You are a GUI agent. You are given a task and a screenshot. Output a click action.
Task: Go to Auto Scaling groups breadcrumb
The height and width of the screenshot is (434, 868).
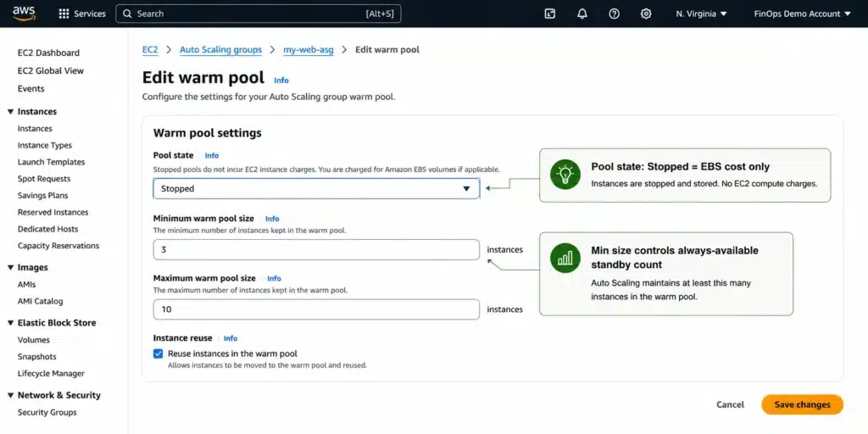[x=220, y=50]
